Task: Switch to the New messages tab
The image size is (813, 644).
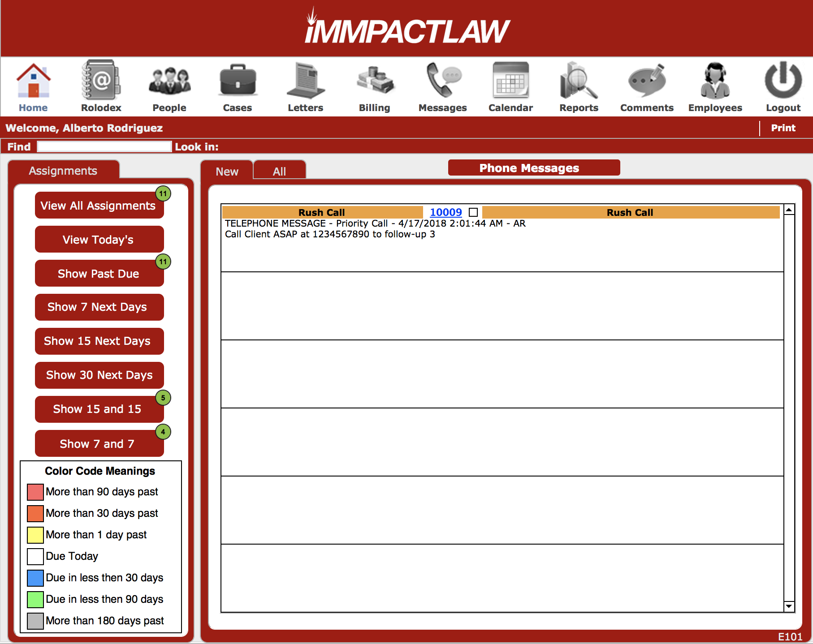Action: 227,171
